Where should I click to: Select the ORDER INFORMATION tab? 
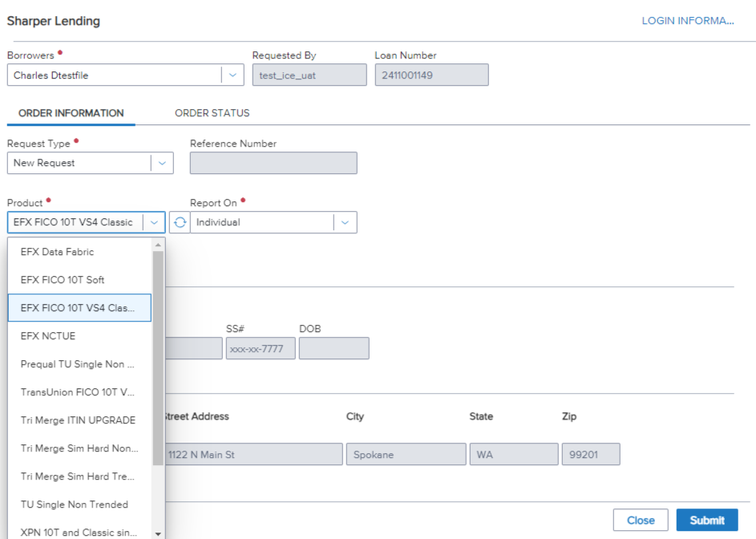click(x=71, y=113)
